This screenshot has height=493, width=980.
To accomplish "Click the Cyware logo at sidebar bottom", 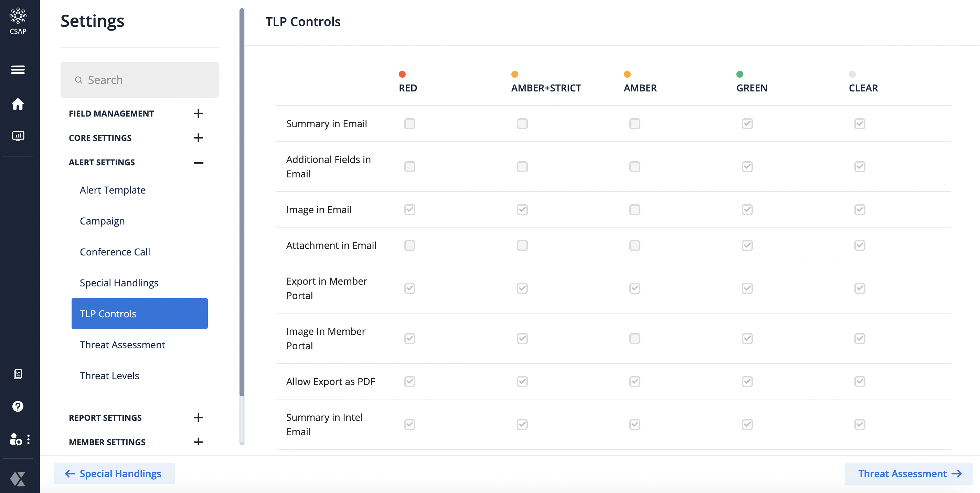I will coord(18,479).
